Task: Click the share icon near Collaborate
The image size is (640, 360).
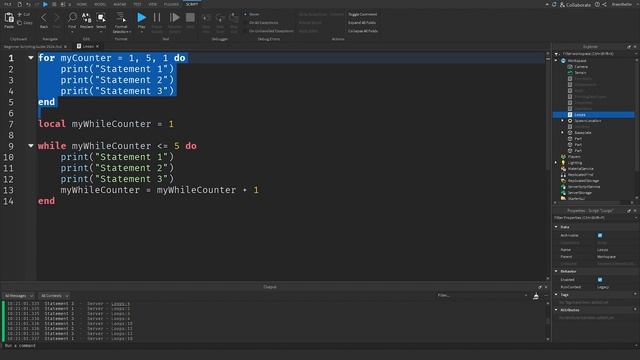Action: (x=604, y=4)
